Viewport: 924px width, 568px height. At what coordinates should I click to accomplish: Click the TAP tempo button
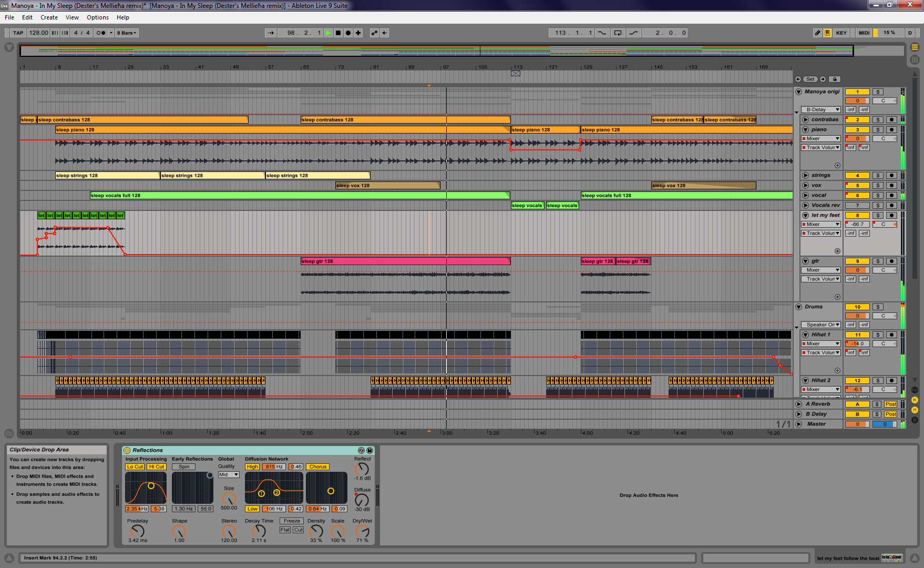18,33
